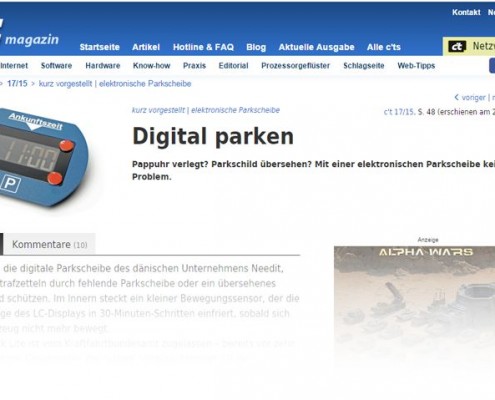Select the Hardware category
Image resolution: width=495 pixels, height=400 pixels.
103,66
